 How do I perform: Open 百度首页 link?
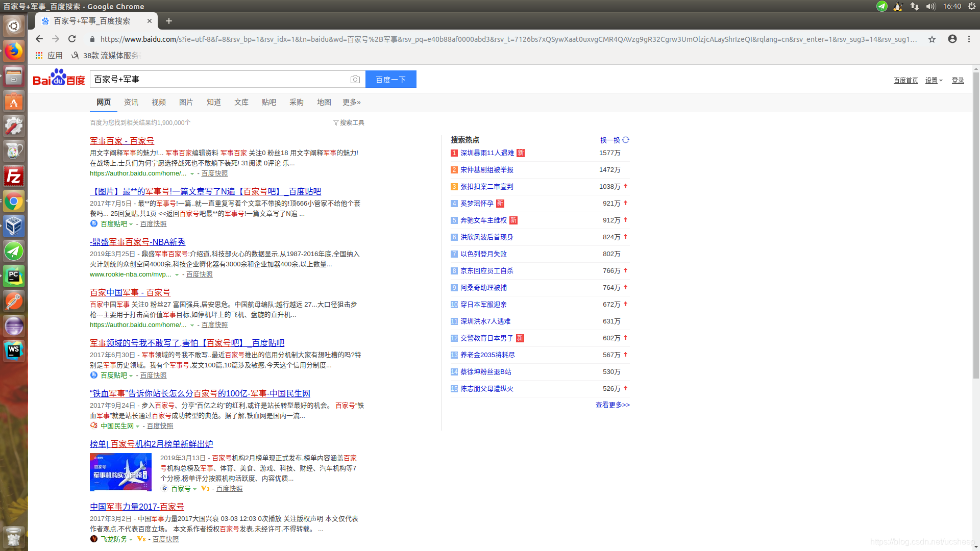click(906, 80)
